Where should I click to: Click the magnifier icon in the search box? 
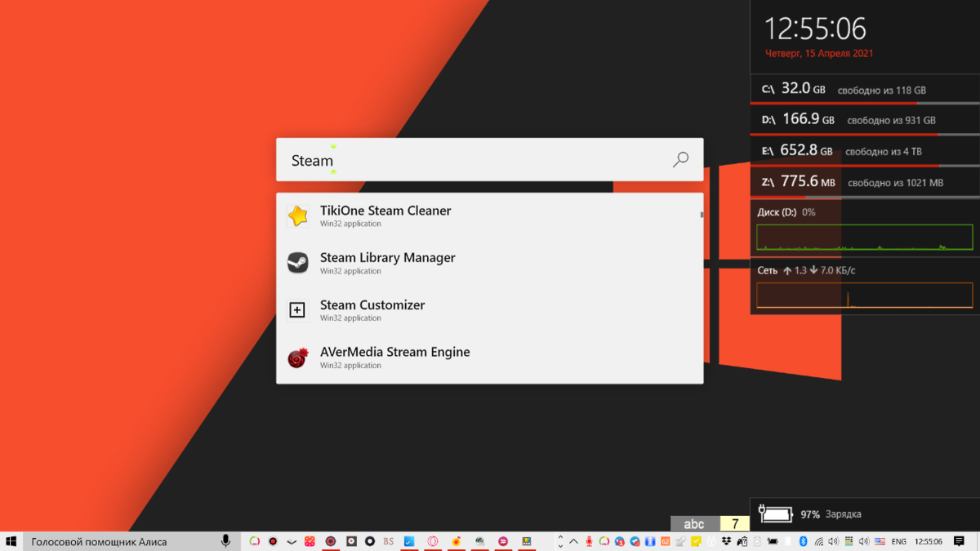point(679,159)
